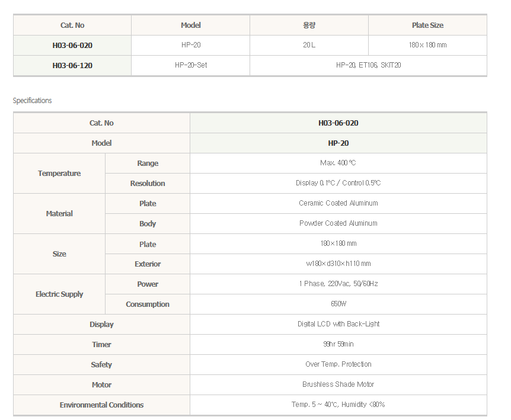Select the 'Timer' row label
Viewport: 511px width, 420px height.
pos(102,344)
